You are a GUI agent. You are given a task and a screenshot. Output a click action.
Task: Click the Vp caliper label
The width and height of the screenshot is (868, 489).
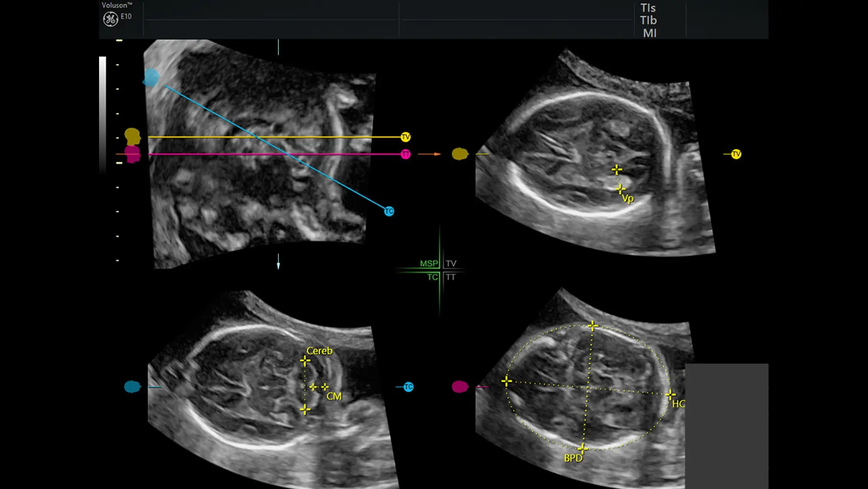point(628,199)
